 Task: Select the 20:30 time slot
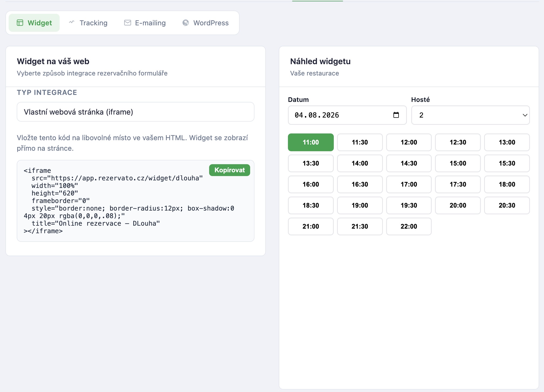pyautogui.click(x=507, y=205)
